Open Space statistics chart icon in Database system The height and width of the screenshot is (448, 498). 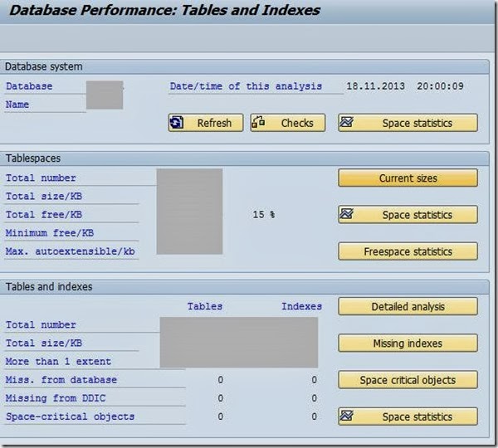pyautogui.click(x=348, y=123)
